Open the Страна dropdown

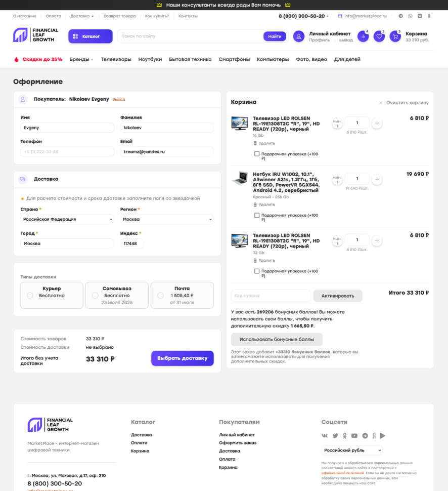tap(67, 219)
